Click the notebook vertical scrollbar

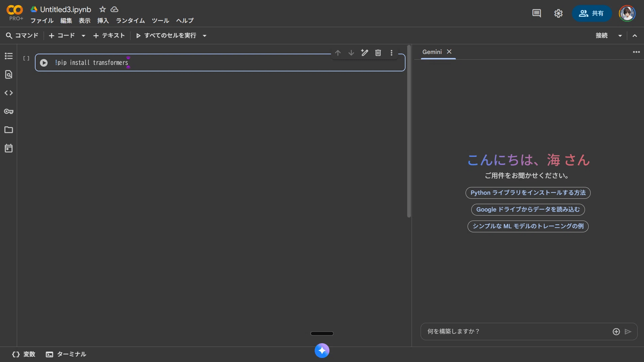click(x=409, y=131)
